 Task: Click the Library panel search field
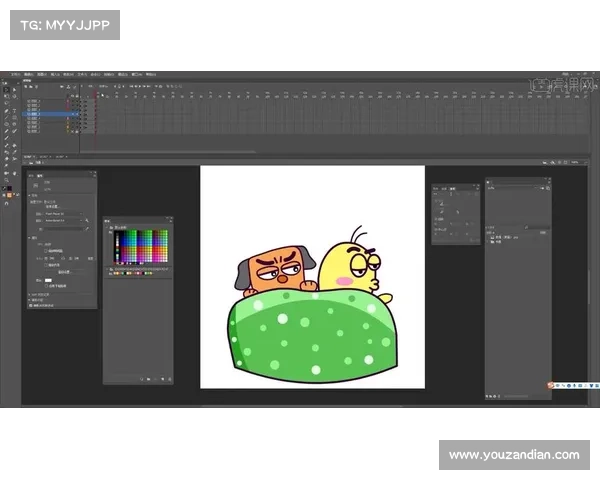click(538, 227)
